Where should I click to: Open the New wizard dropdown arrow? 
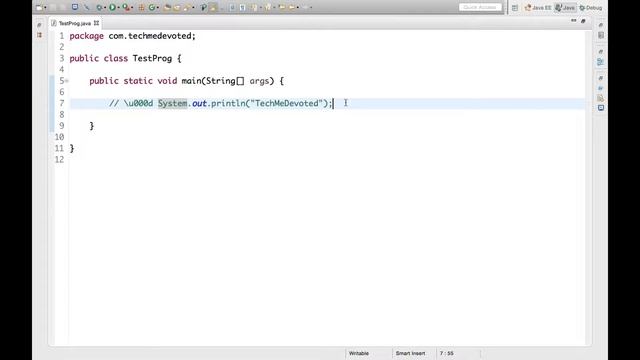tap(45, 7)
